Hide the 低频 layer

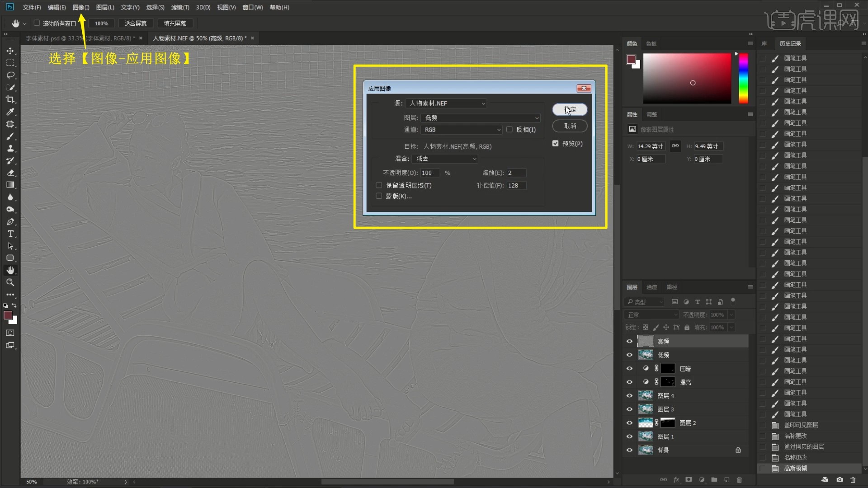(x=629, y=355)
